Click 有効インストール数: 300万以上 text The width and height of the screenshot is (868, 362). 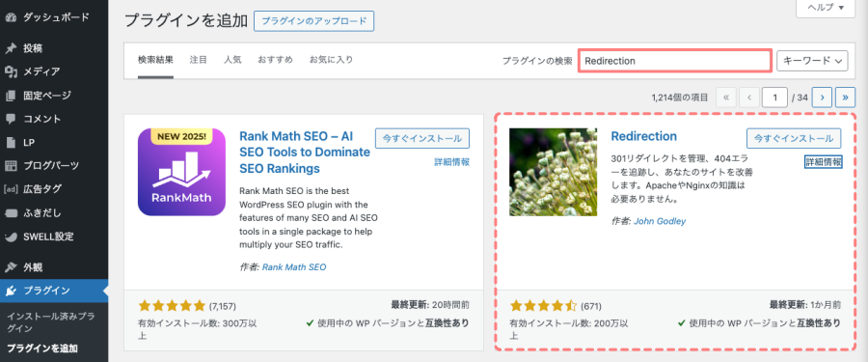pyautogui.click(x=197, y=329)
